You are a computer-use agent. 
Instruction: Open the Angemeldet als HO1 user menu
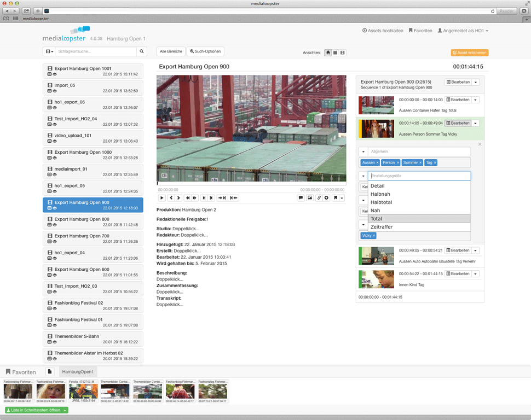pyautogui.click(x=463, y=31)
